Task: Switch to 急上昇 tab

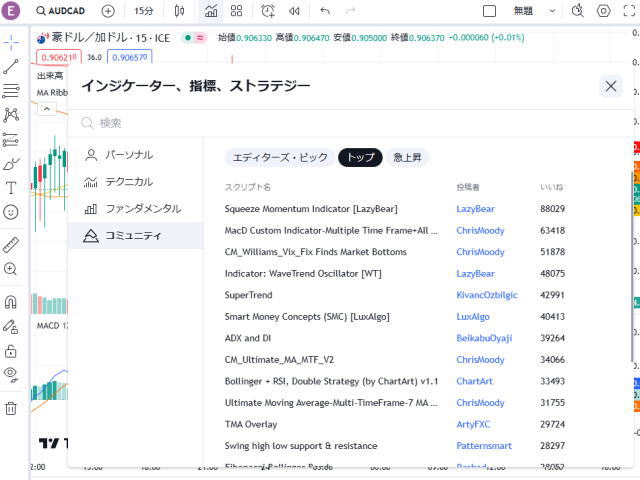Action: [x=407, y=158]
